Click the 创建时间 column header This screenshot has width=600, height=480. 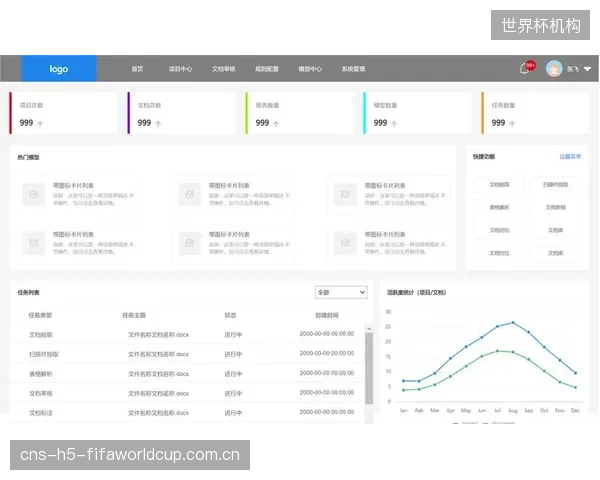click(327, 315)
